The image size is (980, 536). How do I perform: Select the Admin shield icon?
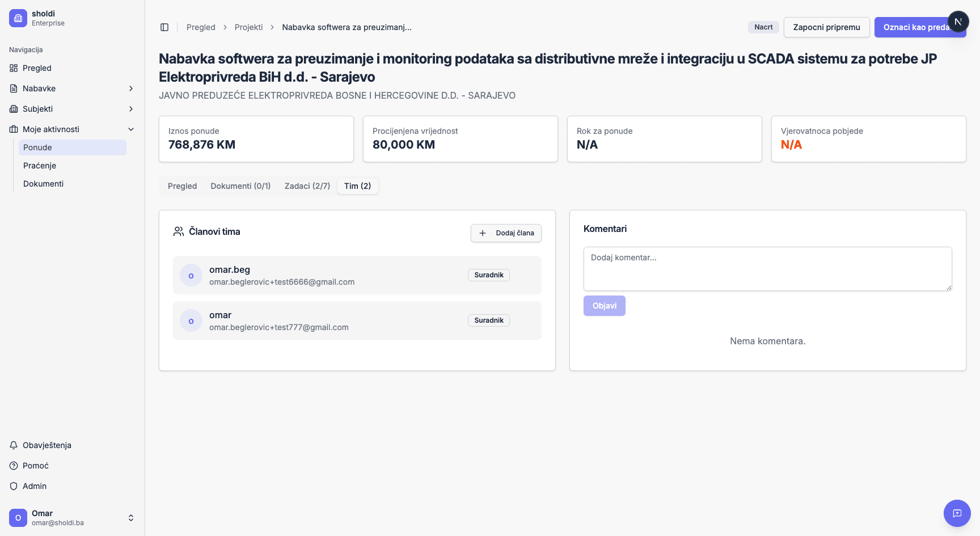point(14,486)
